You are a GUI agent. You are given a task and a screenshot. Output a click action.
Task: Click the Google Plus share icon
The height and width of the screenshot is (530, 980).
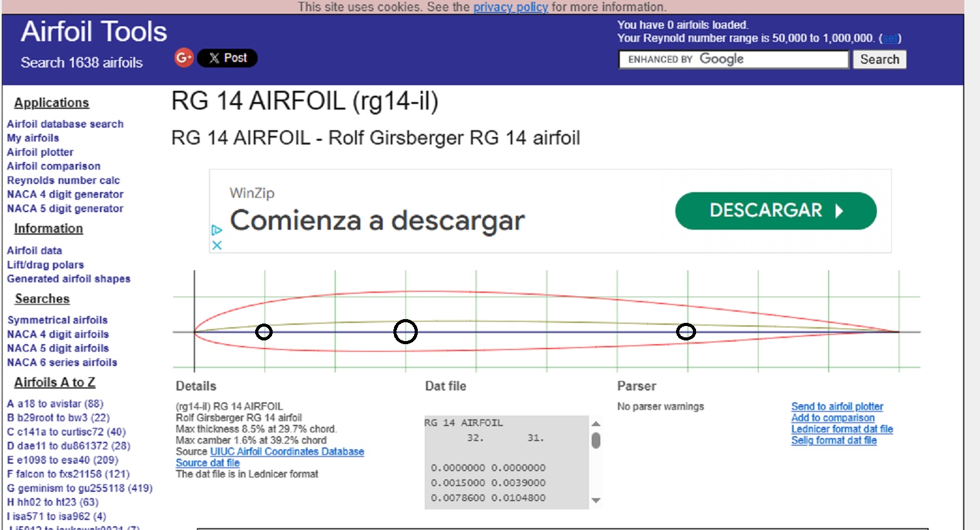tap(184, 58)
